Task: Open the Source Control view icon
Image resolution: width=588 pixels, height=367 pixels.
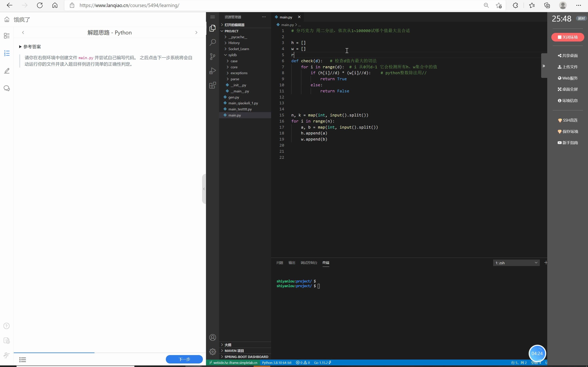Action: (213, 57)
